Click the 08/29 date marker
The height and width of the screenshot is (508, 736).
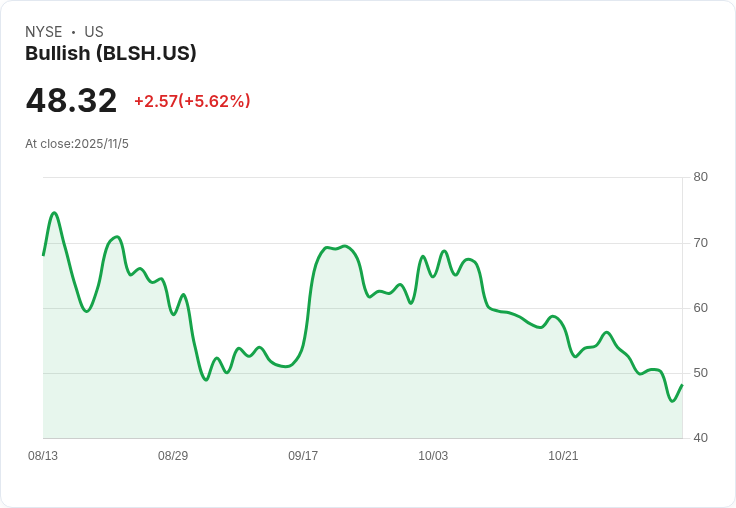(173, 456)
